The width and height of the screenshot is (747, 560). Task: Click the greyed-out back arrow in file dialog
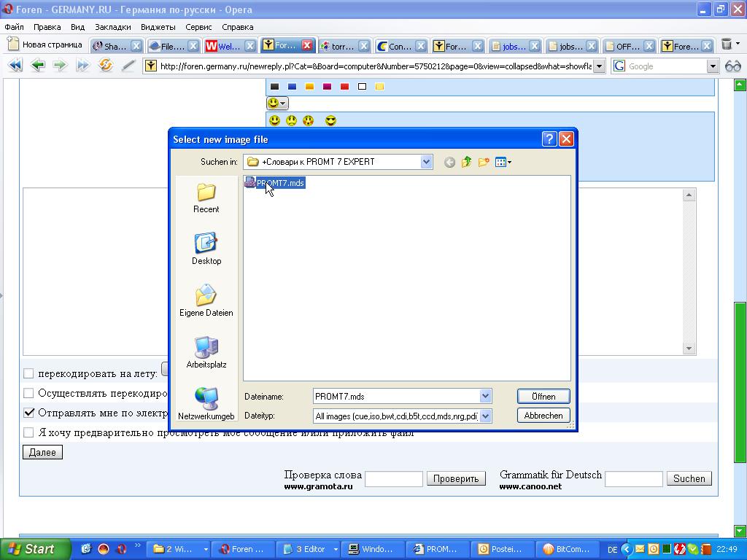(x=449, y=163)
